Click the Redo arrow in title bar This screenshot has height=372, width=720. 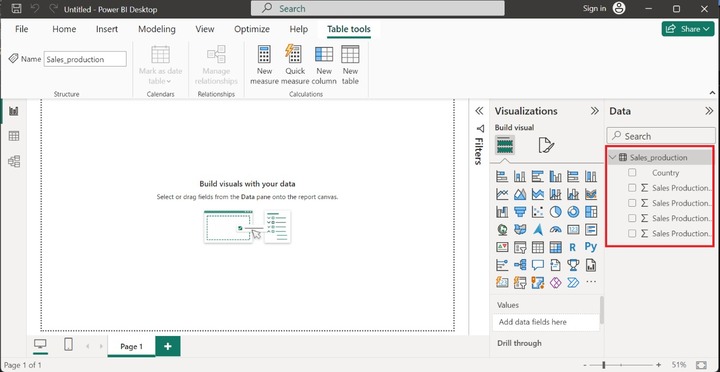53,8
